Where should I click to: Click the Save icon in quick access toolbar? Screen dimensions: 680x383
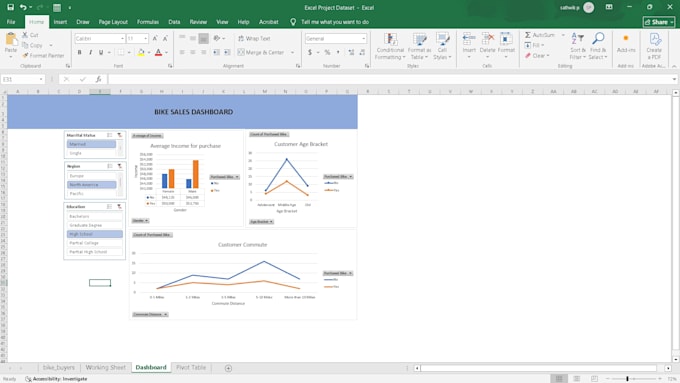pyautogui.click(x=10, y=7)
